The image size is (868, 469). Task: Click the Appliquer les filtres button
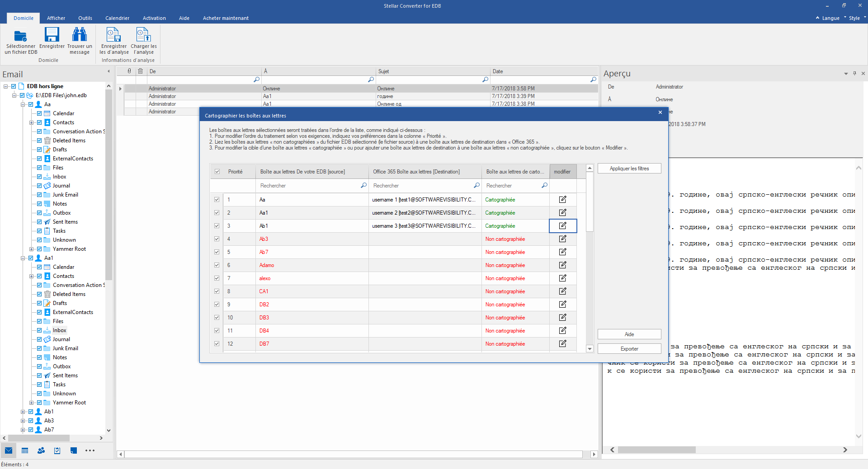tap(629, 169)
